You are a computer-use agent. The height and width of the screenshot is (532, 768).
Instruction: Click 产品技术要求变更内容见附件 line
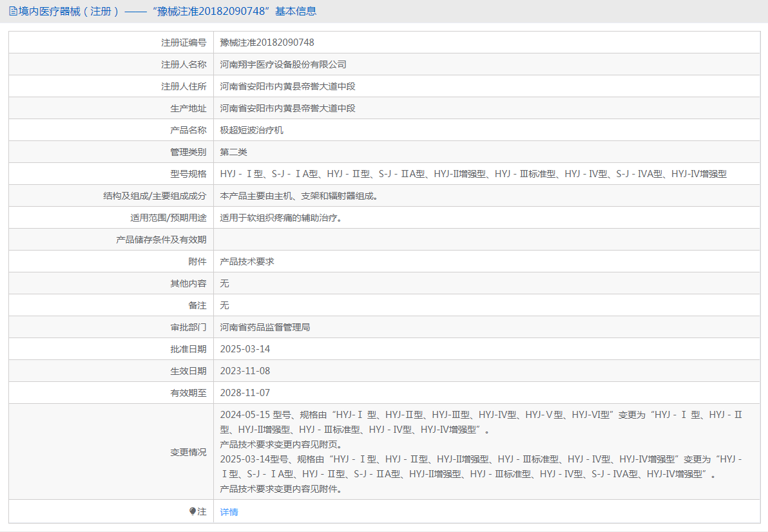281,489
